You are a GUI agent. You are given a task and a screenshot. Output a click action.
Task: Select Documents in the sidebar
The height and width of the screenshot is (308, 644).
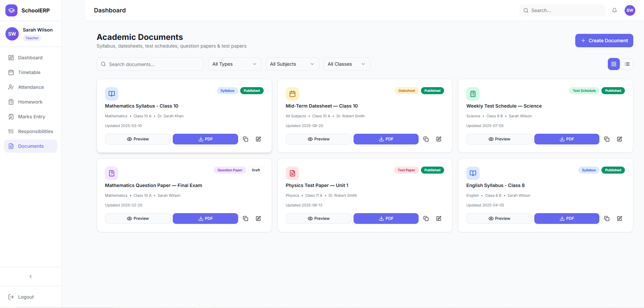[31, 146]
